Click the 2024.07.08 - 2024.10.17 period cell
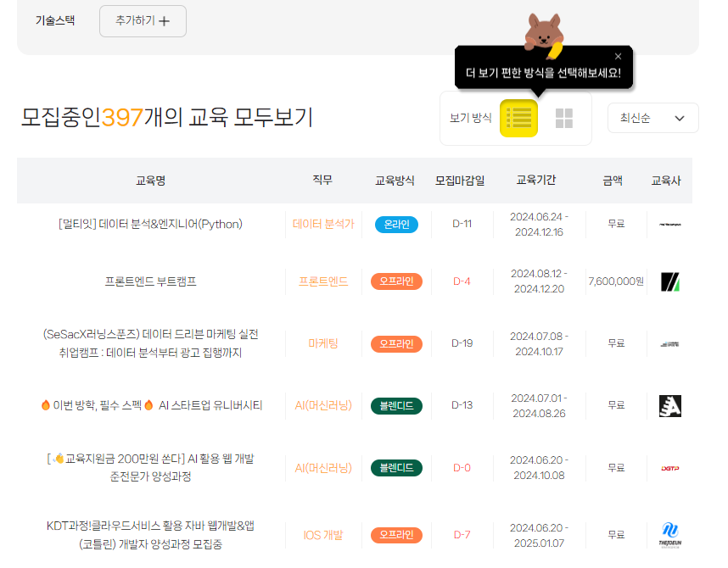This screenshot has width=728, height=568. (x=539, y=344)
